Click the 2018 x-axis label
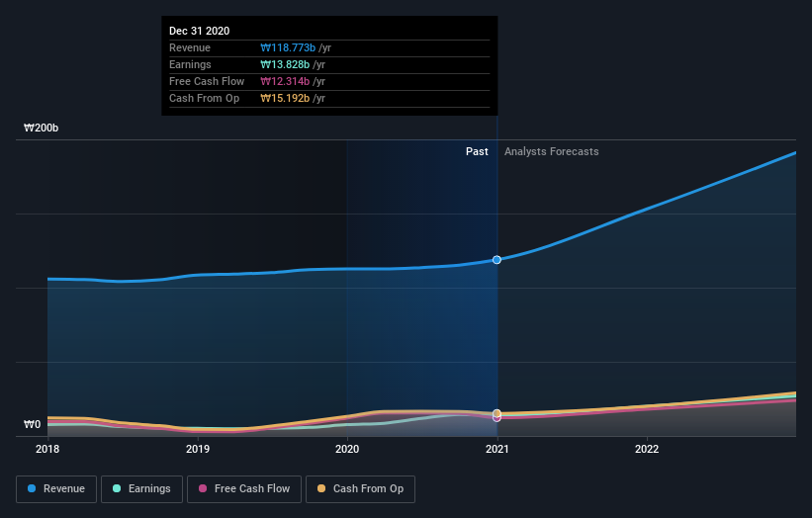The image size is (812, 518). click(x=47, y=449)
